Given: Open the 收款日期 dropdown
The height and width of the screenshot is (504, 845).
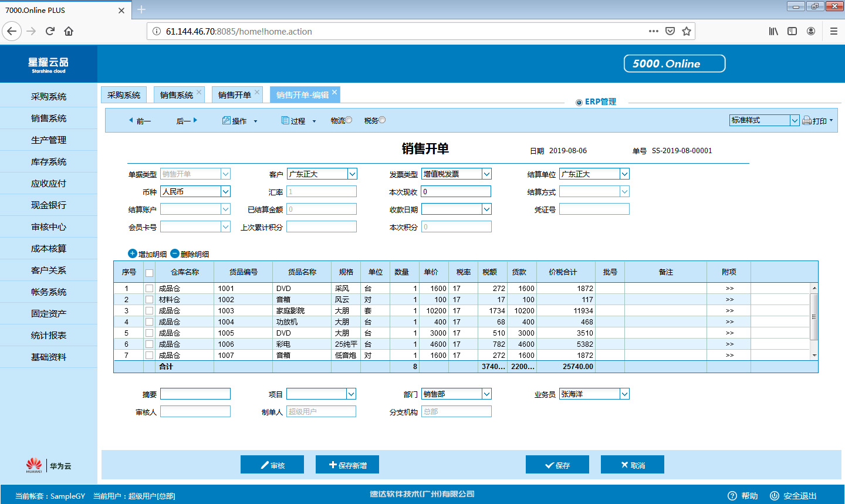Looking at the screenshot, I should click(486, 209).
